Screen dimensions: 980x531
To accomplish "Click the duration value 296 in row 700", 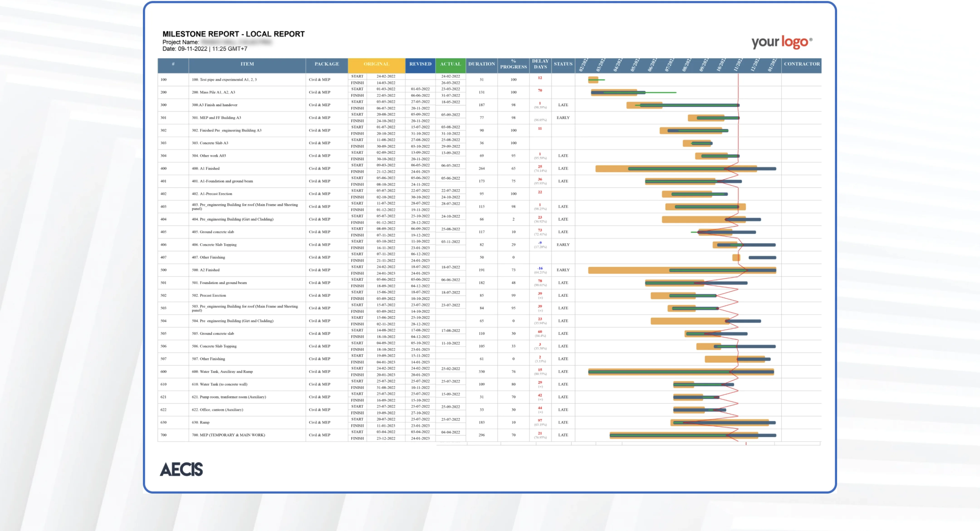I will (482, 435).
